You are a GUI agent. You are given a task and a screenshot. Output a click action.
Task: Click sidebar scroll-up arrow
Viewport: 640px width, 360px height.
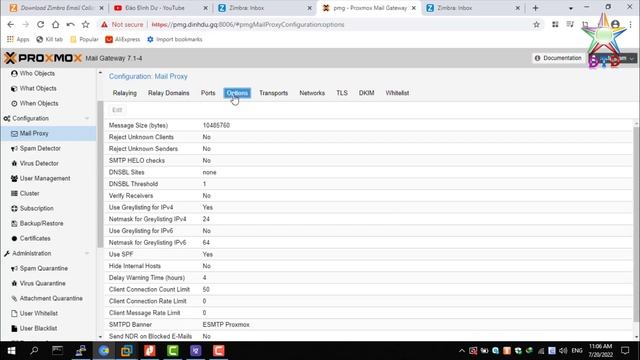pyautogui.click(x=100, y=73)
